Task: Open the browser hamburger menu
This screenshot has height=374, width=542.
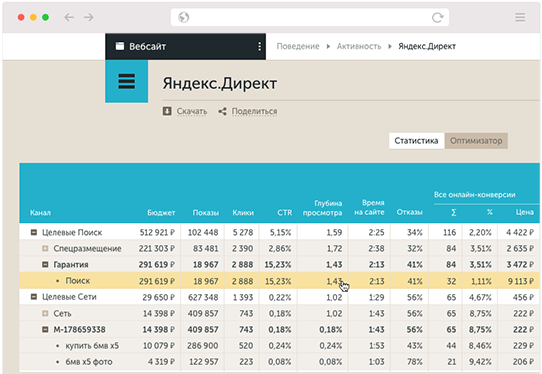Action: point(520,17)
